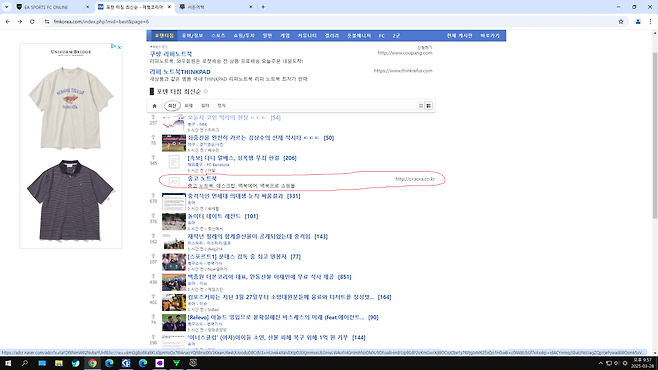
Task: Open the NBA post thumbnail chart image
Action: [174, 122]
